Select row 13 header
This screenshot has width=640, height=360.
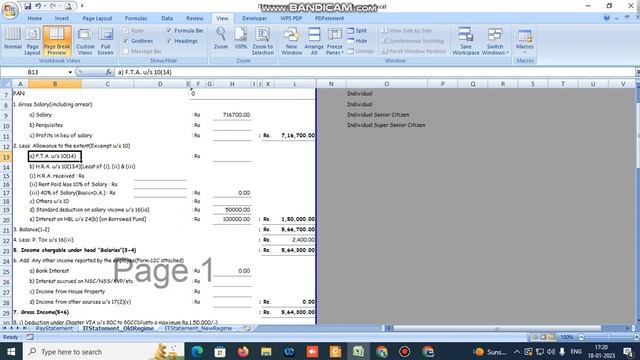[6, 156]
